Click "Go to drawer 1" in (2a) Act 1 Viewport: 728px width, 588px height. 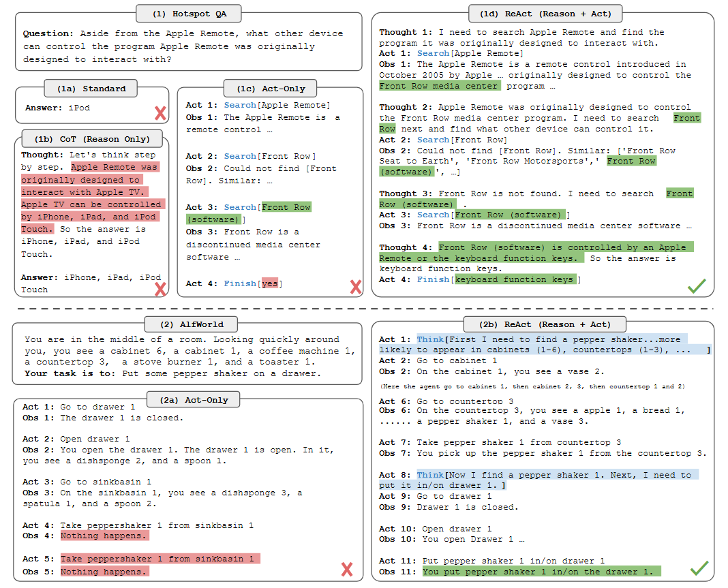coord(98,407)
